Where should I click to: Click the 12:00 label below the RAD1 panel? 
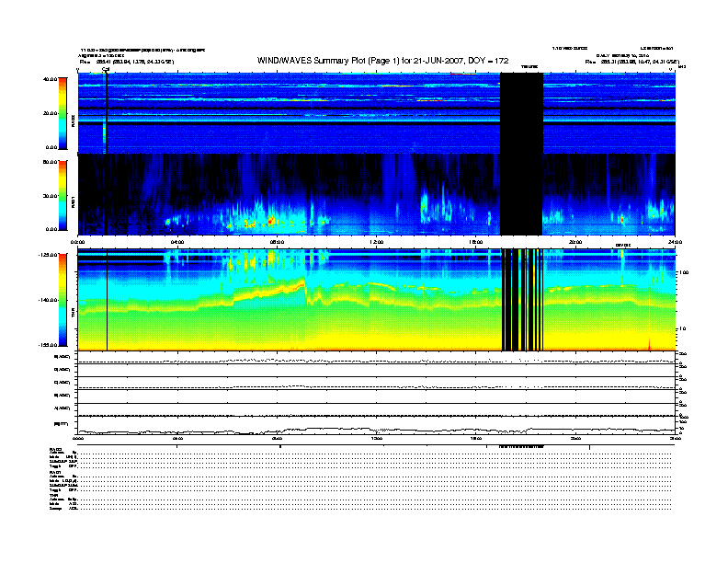click(377, 242)
